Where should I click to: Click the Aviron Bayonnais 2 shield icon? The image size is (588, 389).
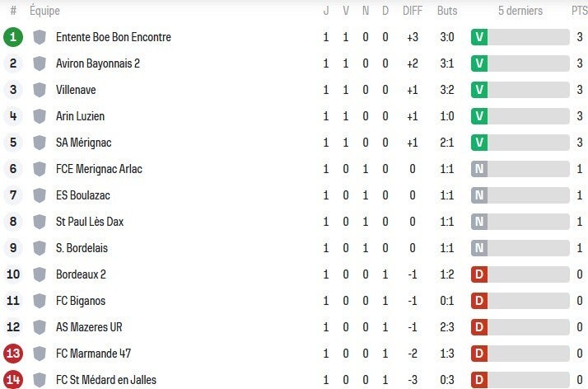point(40,63)
